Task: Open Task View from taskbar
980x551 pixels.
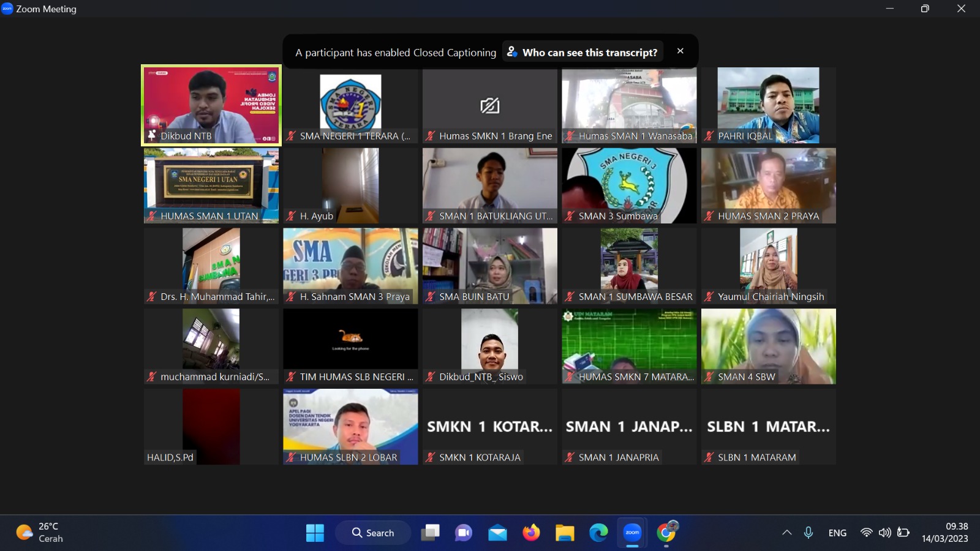Action: pyautogui.click(x=431, y=533)
